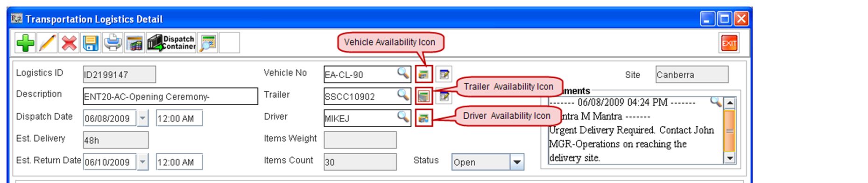Screen dimensions: 868x183
Task: Save using the floppy disk icon
Action: point(91,43)
